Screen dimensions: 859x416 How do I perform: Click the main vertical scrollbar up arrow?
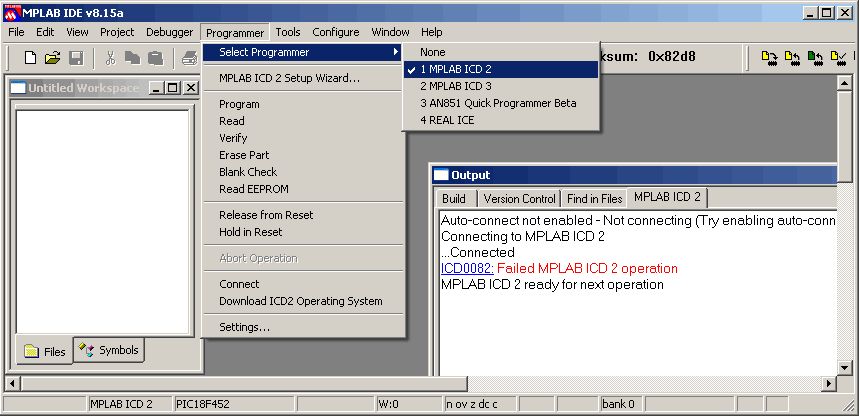845,83
